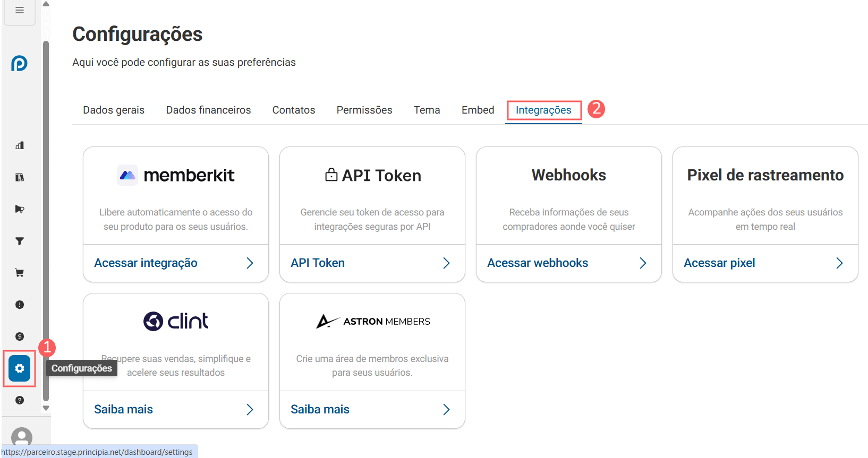Click the user avatar in the sidebar

(x=22, y=437)
